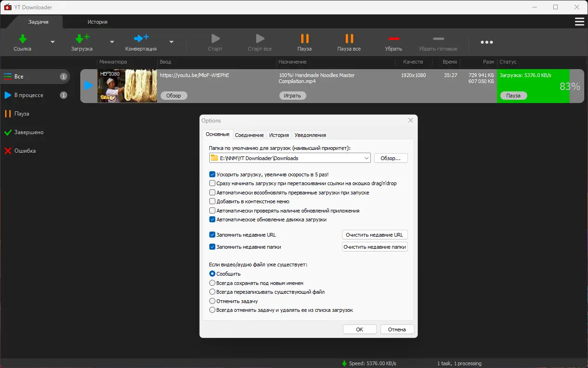Select the Пауза filter in sidebar
The image size is (588, 368).
35,114
